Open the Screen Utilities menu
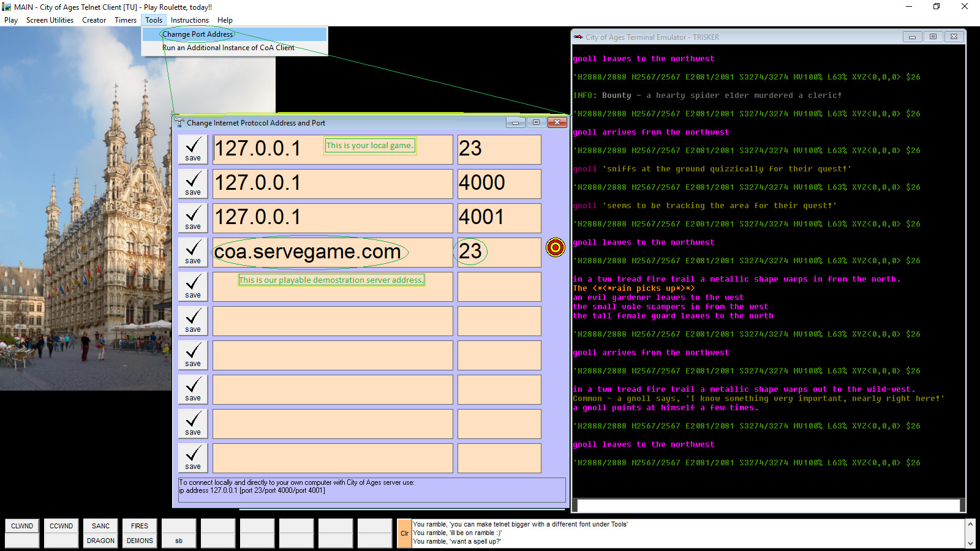Viewport: 980px width, 551px height. 50,20
